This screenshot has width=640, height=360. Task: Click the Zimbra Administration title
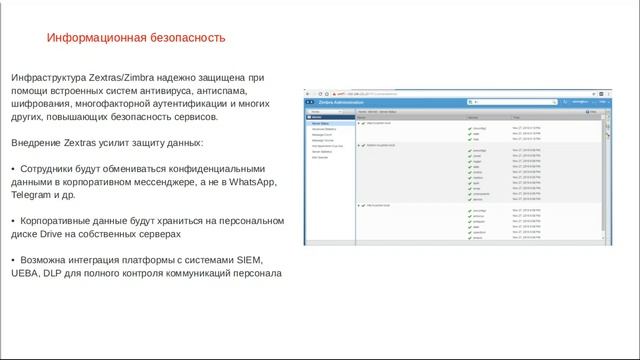point(341,102)
